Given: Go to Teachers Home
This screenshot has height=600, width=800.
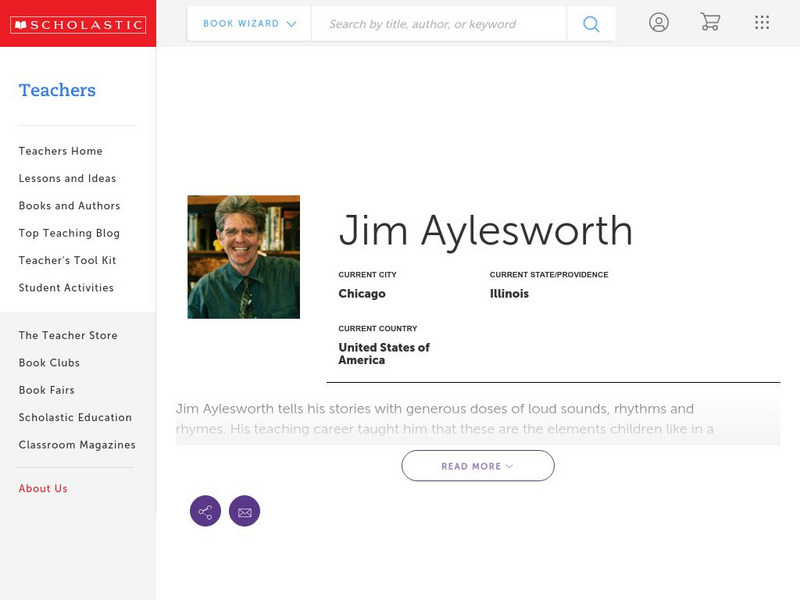Looking at the screenshot, I should click(59, 151).
